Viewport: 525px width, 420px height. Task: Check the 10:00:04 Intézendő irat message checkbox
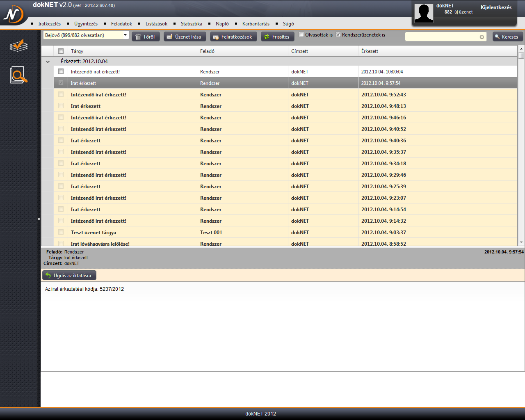61,71
